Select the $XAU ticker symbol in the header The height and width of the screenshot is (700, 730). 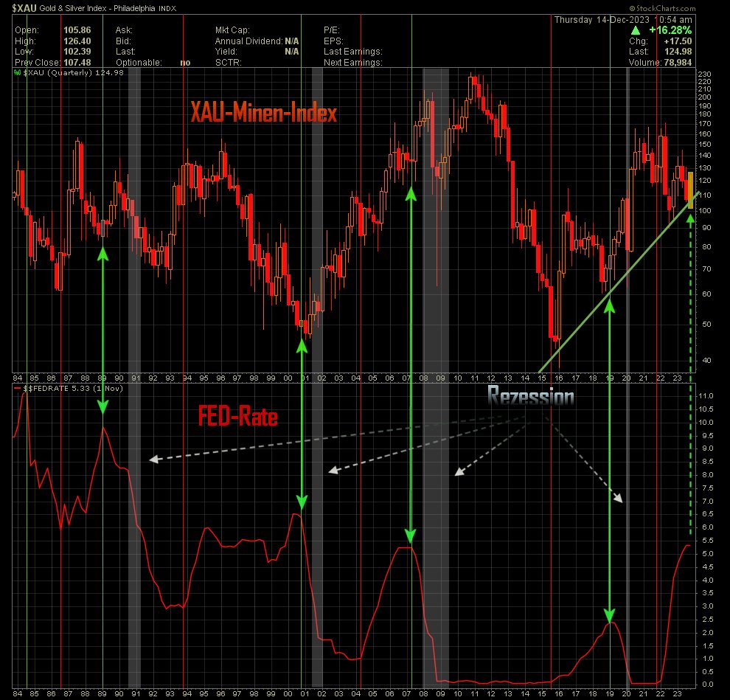pos(24,8)
